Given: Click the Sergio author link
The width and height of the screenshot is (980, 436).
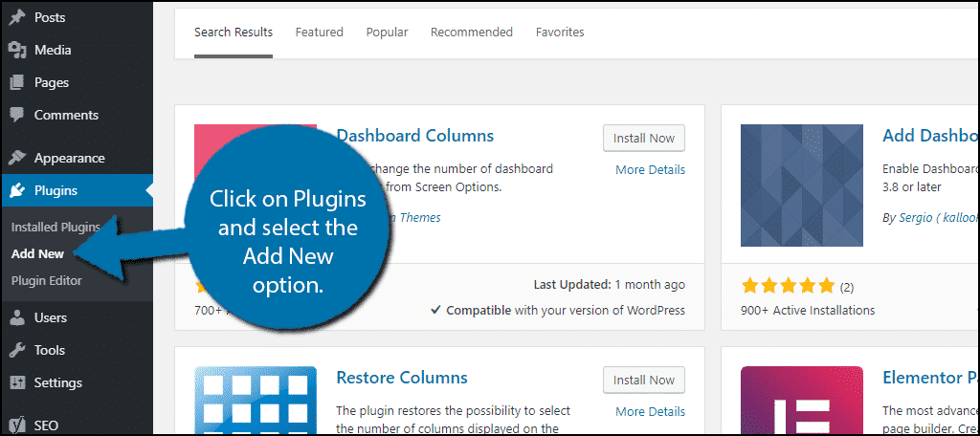Looking at the screenshot, I should coord(940,217).
